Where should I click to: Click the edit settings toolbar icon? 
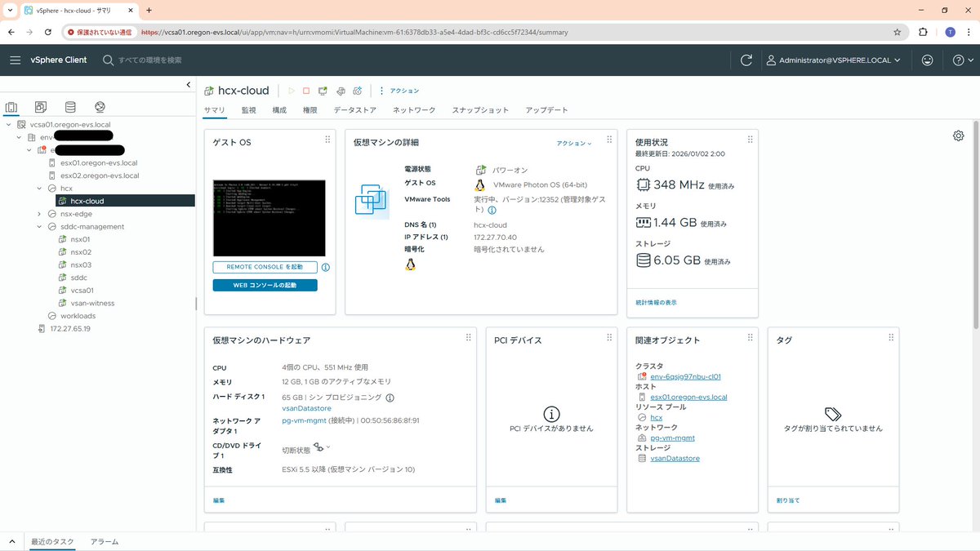click(x=341, y=91)
